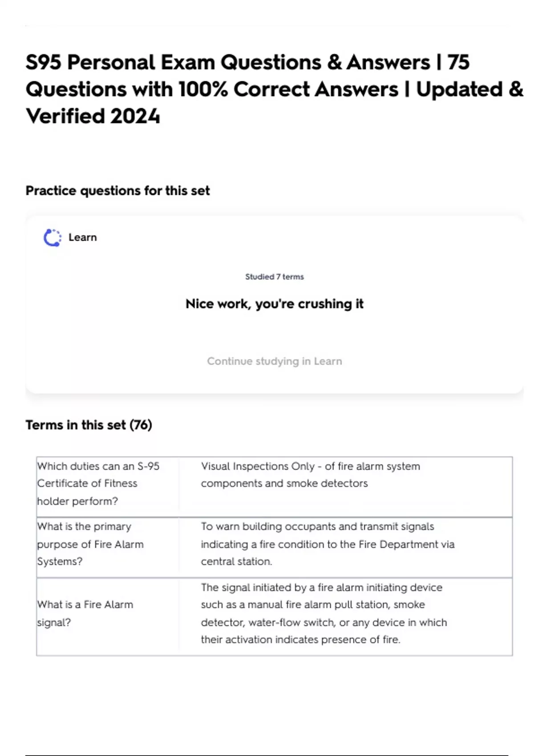Viewport: 534px width, 756px height.
Task: Click the Learn practice card panel
Action: 275,305
